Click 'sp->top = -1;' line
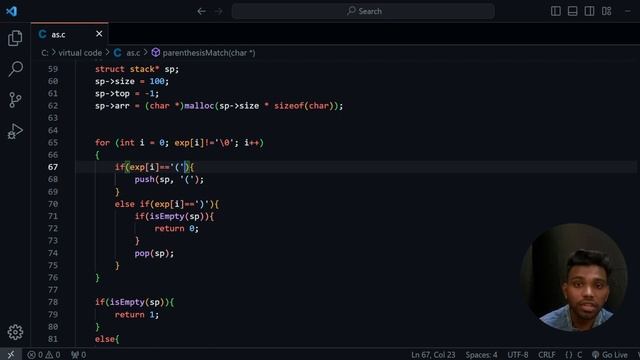This screenshot has width=640, height=360. (x=127, y=93)
